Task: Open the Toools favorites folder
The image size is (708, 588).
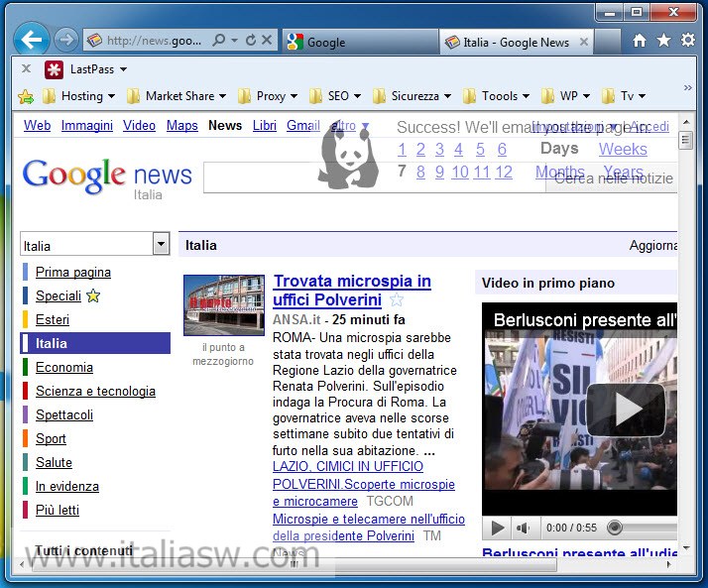Action: (x=496, y=96)
